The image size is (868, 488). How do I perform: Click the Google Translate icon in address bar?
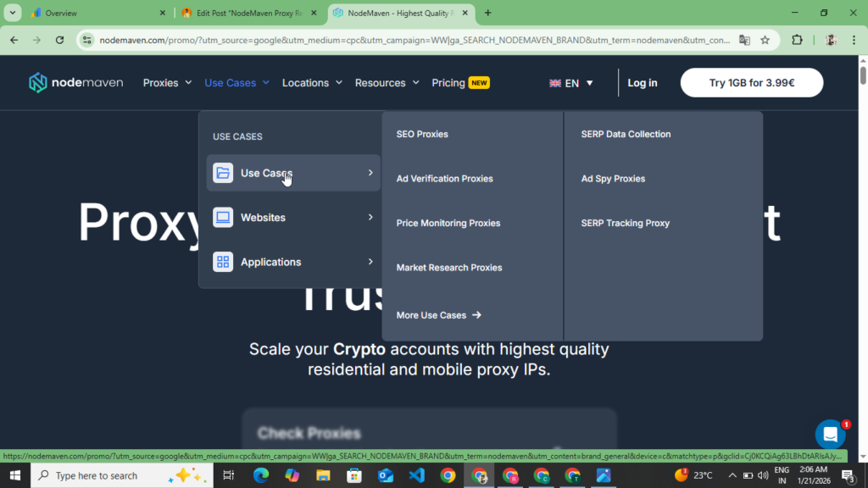coord(747,40)
